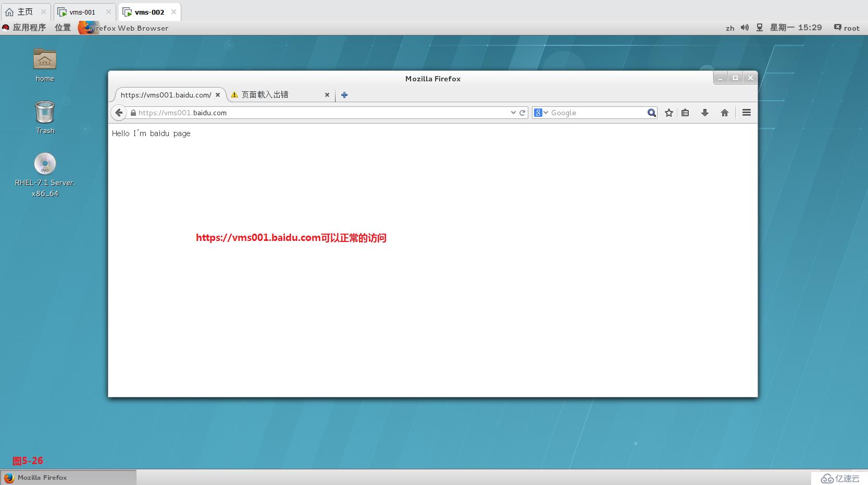868x485 pixels.
Task: Close the vms-001 VM tab
Action: click(x=108, y=12)
